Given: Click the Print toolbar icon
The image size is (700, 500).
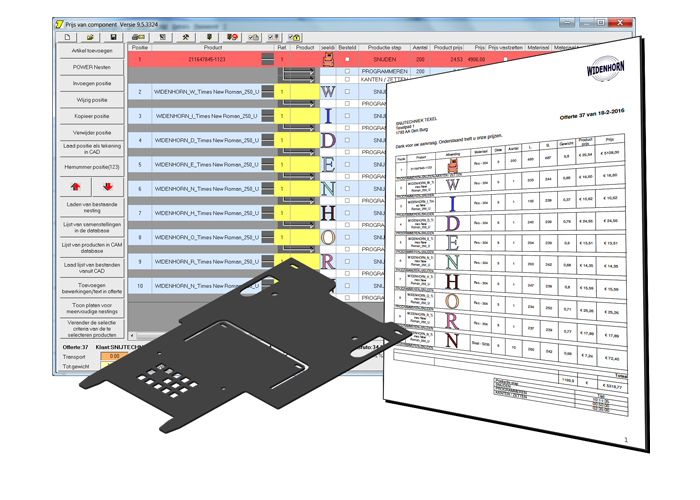Looking at the screenshot, I should 138,37.
